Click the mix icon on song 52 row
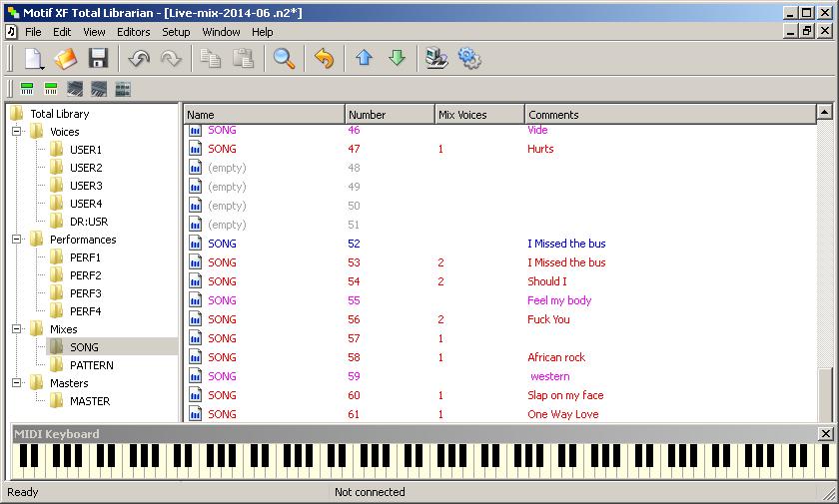Screen dimensions: 839x504 click(x=196, y=244)
